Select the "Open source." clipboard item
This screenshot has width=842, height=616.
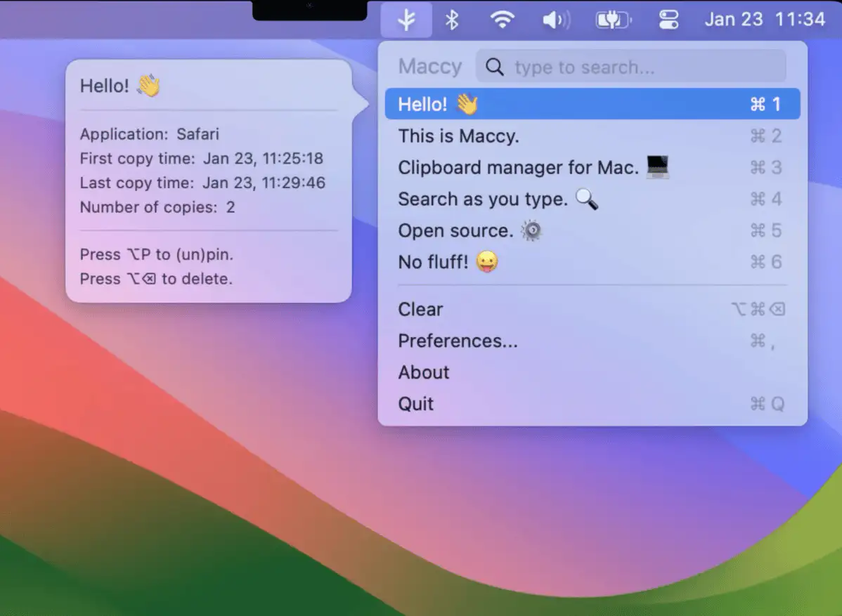pos(592,230)
